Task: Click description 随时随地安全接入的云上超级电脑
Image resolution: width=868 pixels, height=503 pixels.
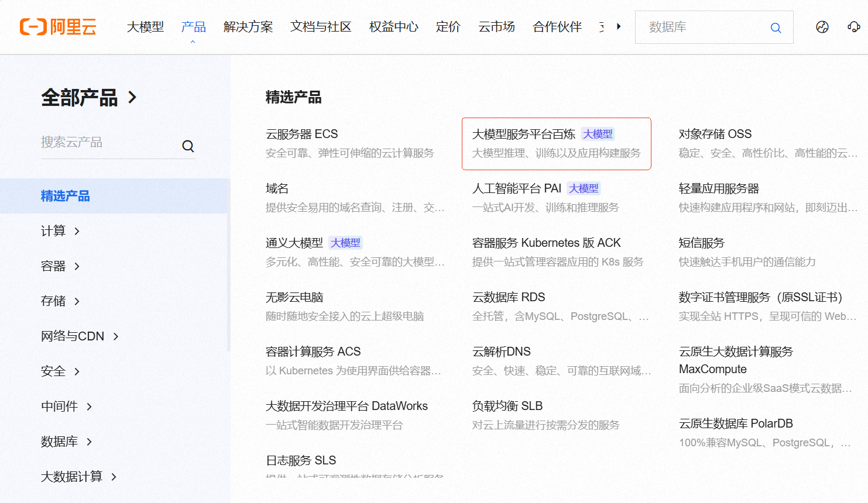Action: (x=345, y=316)
